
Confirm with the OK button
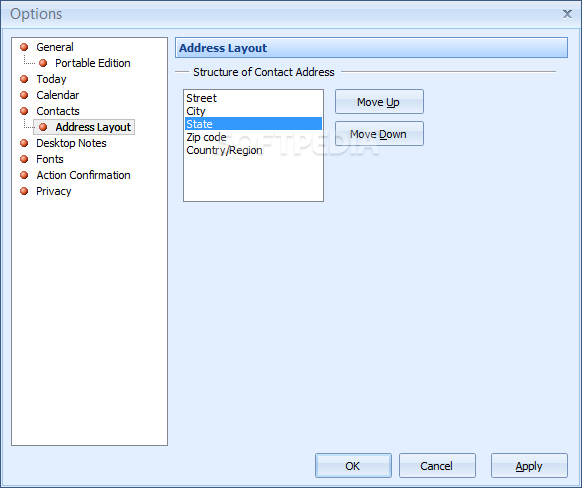pos(353,465)
